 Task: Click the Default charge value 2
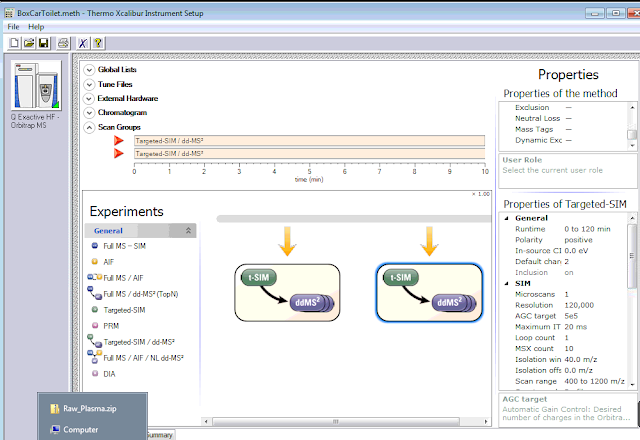pos(567,262)
